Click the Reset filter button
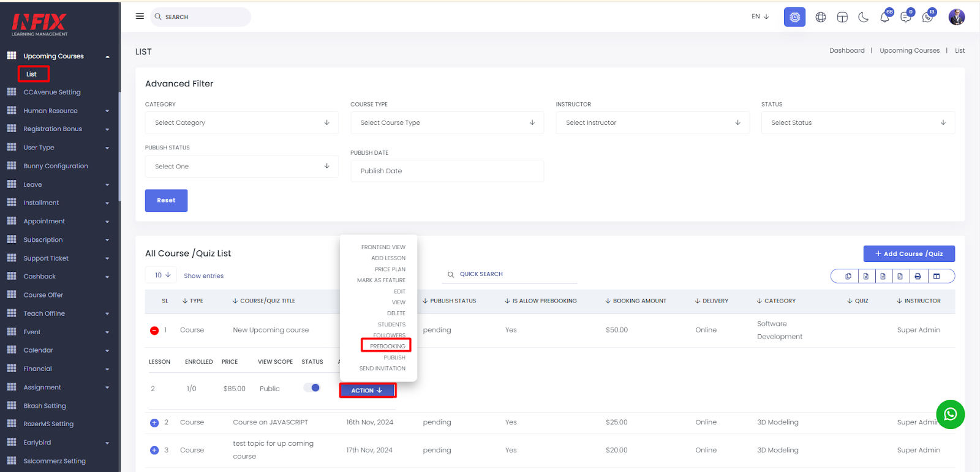 pyautogui.click(x=166, y=200)
